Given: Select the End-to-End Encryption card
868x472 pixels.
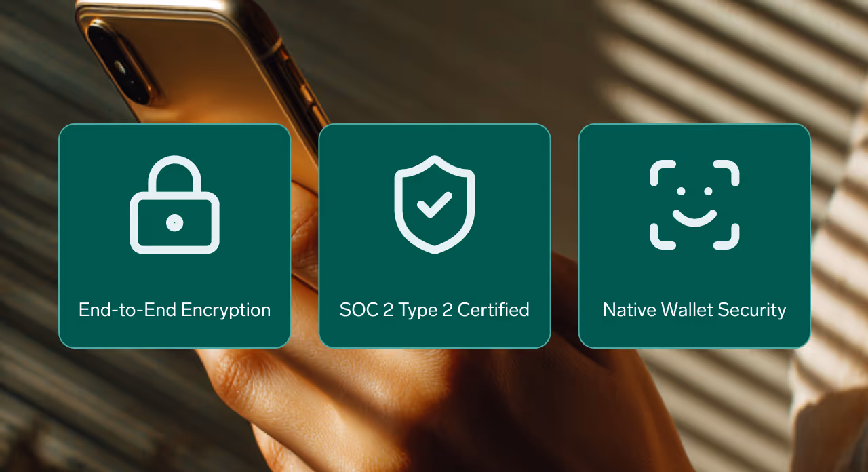Looking at the screenshot, I should coord(175,236).
